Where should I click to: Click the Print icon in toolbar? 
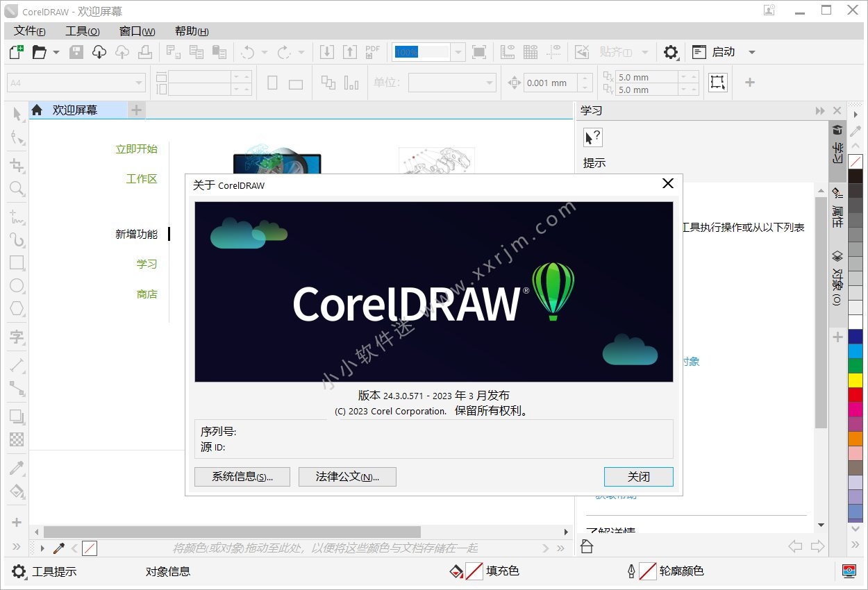click(x=144, y=52)
